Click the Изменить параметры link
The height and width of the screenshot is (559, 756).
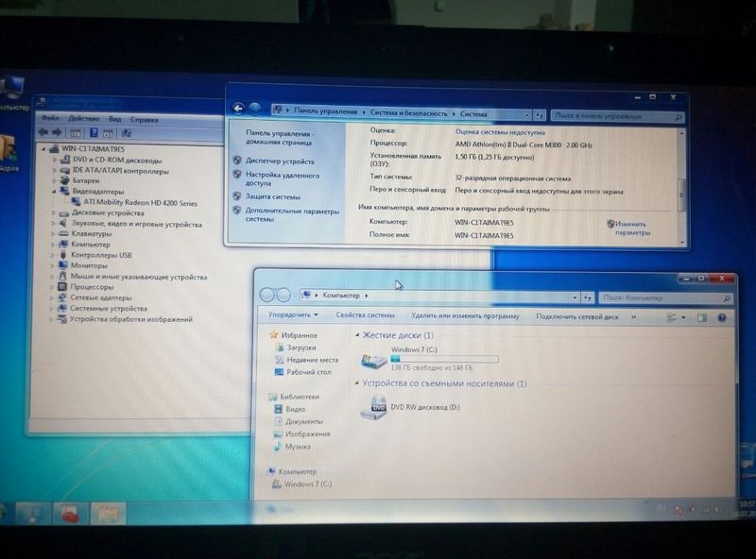point(631,229)
